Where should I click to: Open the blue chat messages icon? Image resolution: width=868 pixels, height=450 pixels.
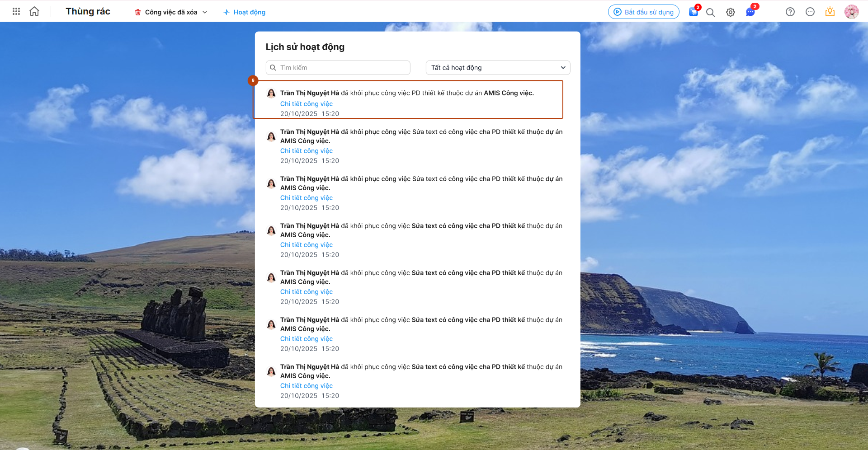click(750, 12)
